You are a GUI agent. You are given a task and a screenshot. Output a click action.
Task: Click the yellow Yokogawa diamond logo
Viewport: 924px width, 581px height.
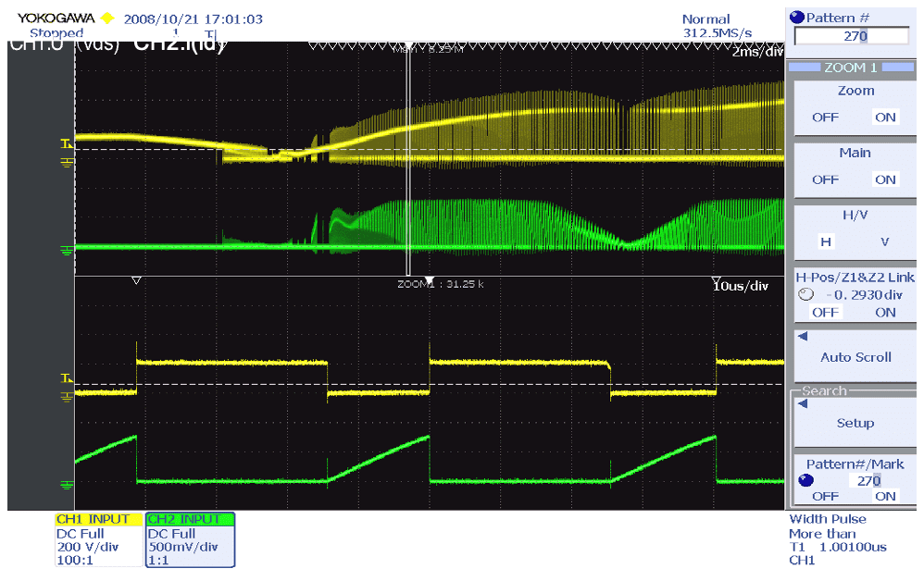[107, 18]
